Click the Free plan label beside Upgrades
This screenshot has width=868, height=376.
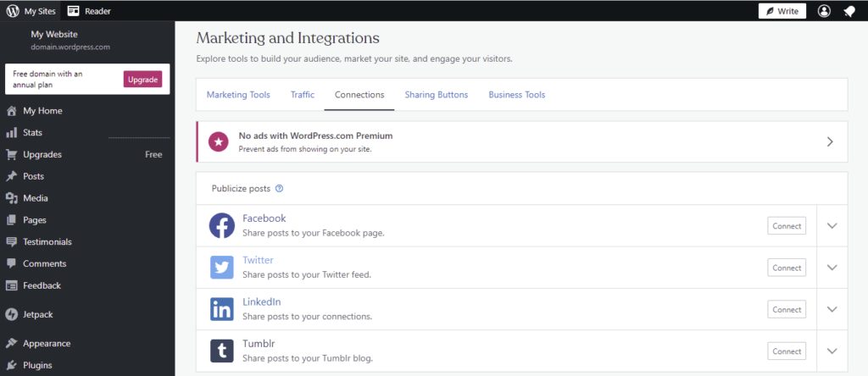pyautogui.click(x=153, y=155)
